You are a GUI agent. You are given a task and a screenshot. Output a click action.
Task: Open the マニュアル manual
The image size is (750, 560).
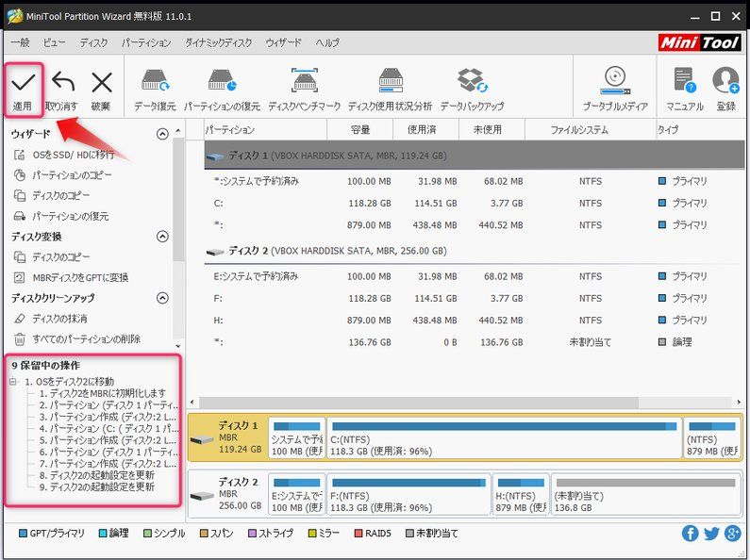pyautogui.click(x=685, y=90)
